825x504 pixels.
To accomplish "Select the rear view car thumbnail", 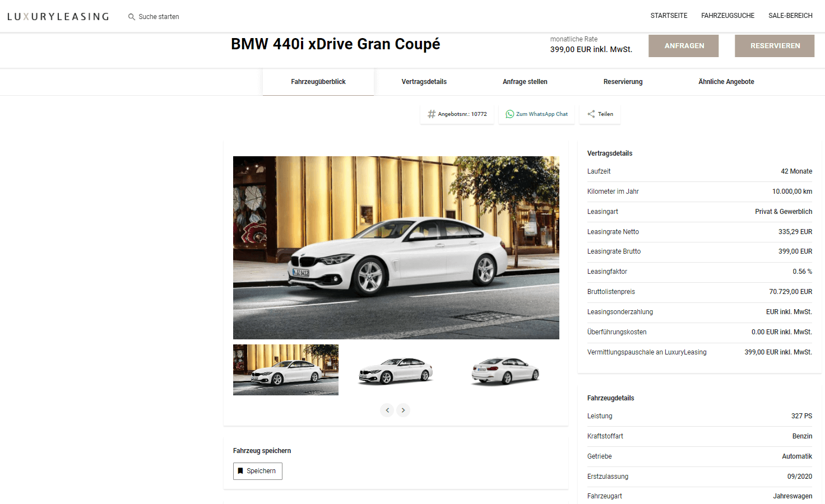I will 506,371.
